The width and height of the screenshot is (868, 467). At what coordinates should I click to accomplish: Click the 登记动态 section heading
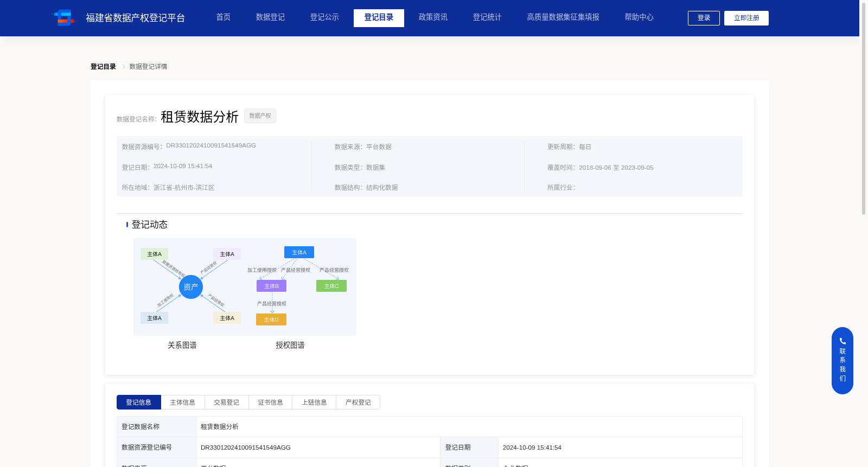point(150,225)
